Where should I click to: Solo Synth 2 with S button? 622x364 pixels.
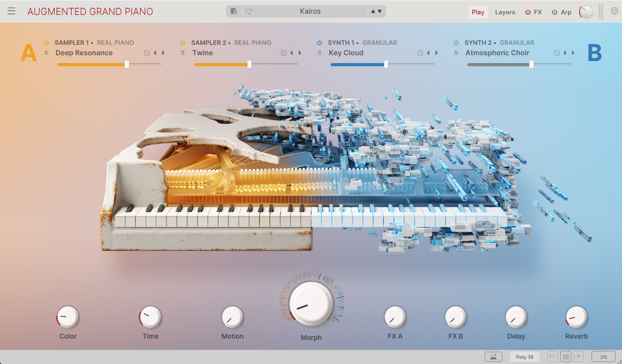[456, 53]
